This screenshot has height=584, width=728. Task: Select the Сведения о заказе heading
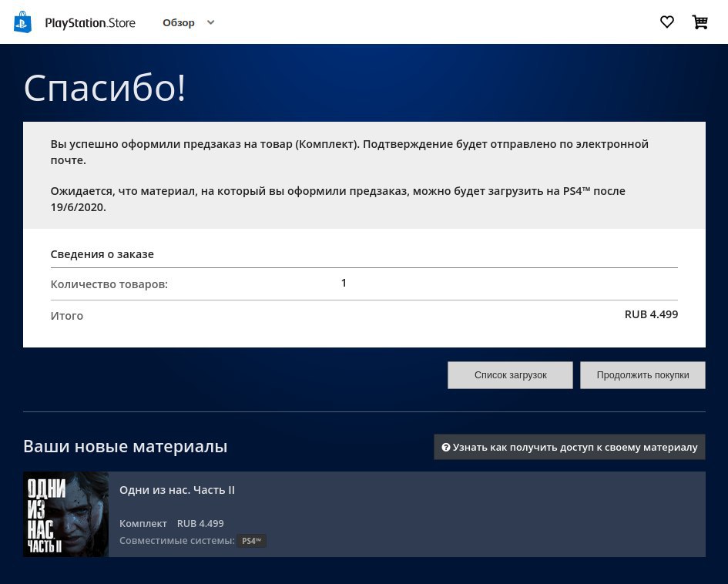click(x=102, y=254)
